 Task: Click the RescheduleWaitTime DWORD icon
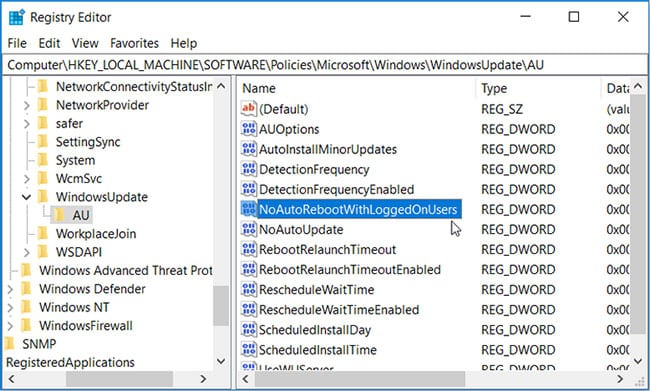point(248,289)
